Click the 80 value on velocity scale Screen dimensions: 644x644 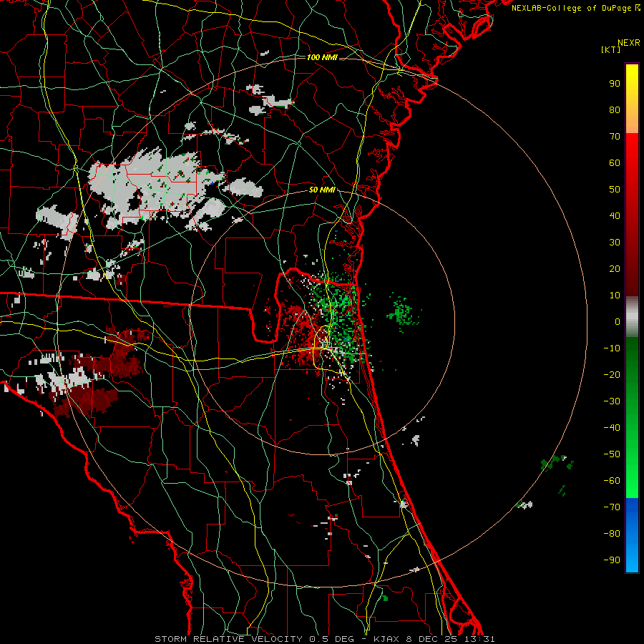(x=615, y=110)
